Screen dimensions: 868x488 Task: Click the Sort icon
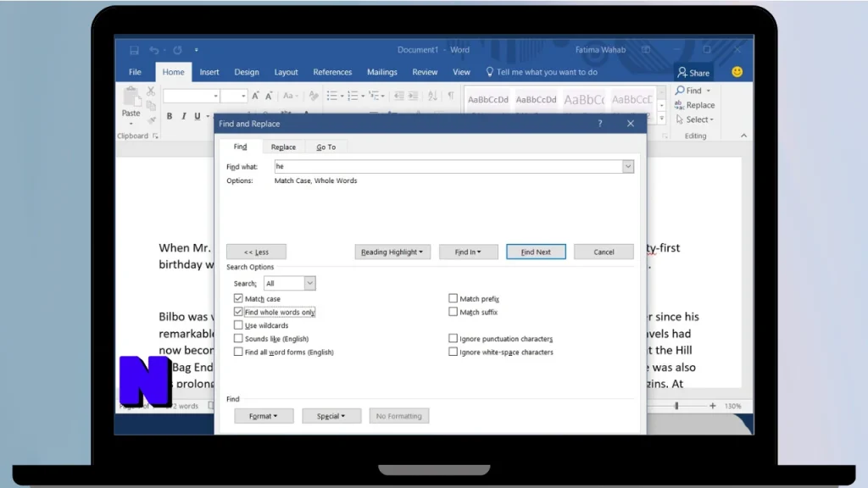click(x=432, y=96)
